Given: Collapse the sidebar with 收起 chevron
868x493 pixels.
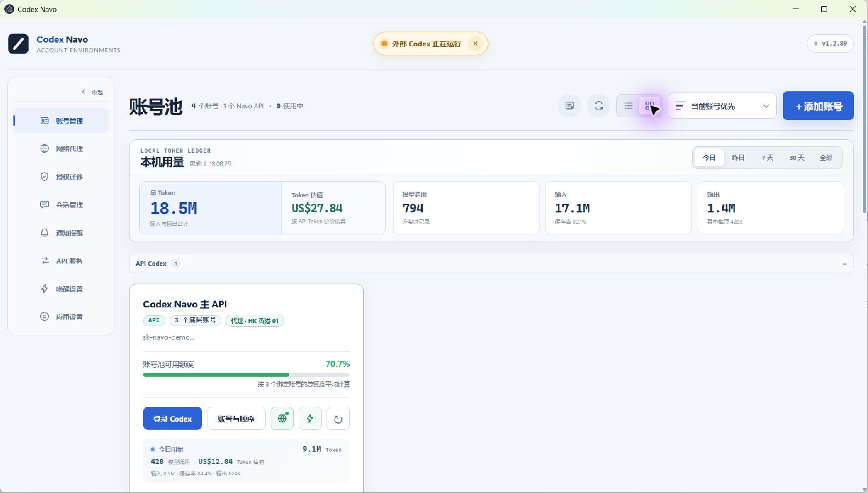Looking at the screenshot, I should (92, 92).
